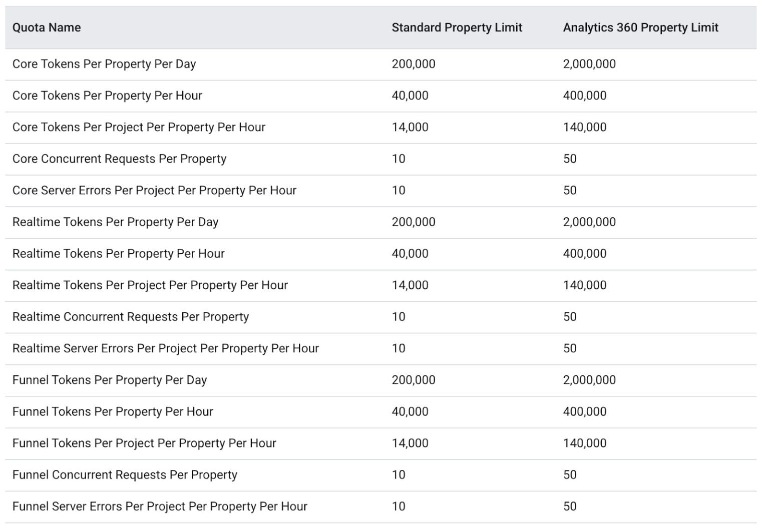
Task: Click the Analytics 360 Property Limit header
Action: 640,28
